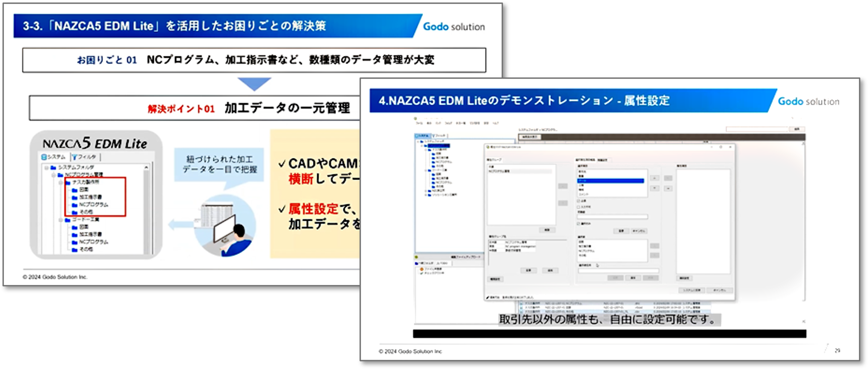
Task: Click the tree vertical scrollbar track on left slide
Action: pos(146,212)
